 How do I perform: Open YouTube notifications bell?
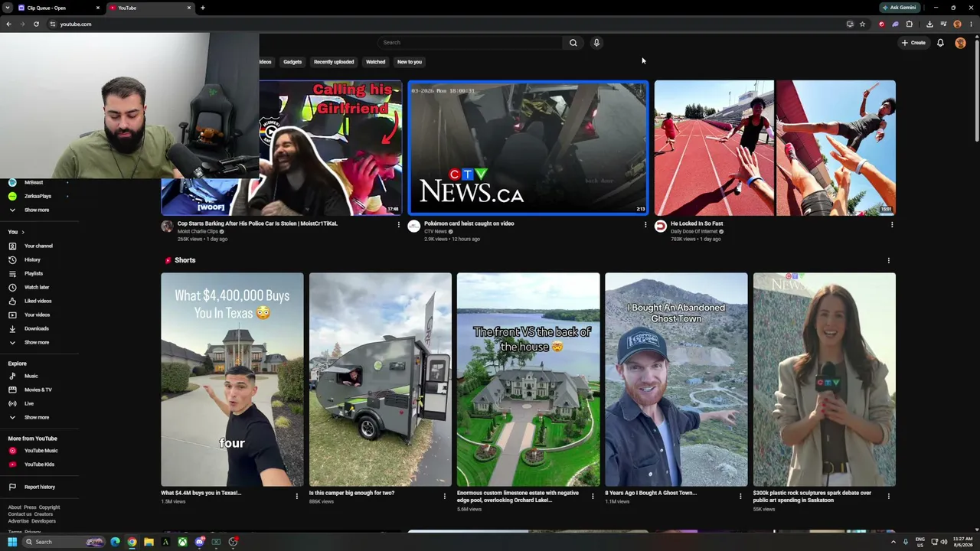[x=940, y=43]
